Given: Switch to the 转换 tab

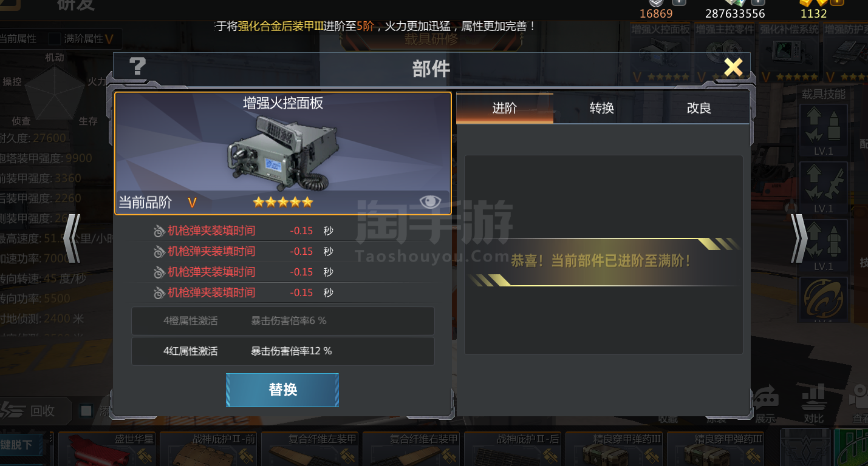Looking at the screenshot, I should click(x=602, y=108).
